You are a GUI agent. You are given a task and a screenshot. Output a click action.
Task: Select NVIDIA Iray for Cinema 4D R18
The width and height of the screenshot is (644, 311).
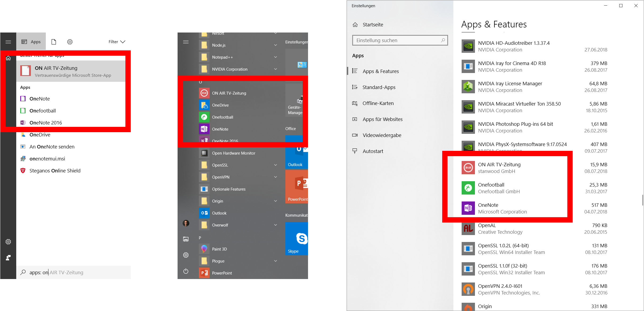[x=535, y=67]
